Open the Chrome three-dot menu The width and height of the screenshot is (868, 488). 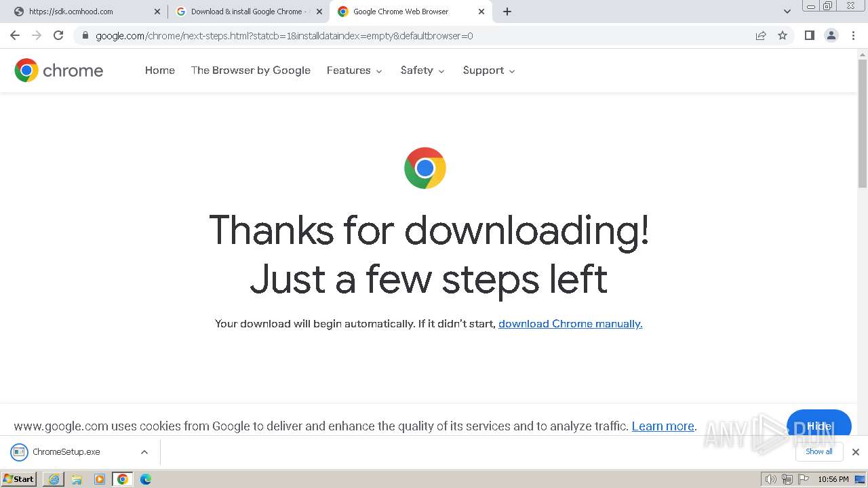tap(854, 35)
